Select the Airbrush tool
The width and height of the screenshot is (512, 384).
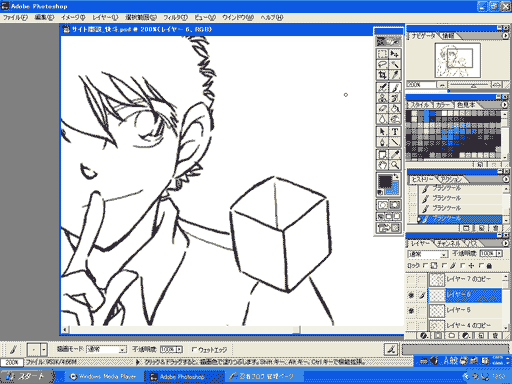click(382, 88)
